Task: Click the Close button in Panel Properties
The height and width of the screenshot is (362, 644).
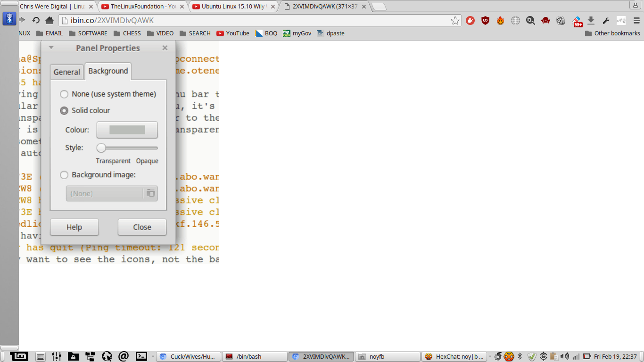Action: 142,227
